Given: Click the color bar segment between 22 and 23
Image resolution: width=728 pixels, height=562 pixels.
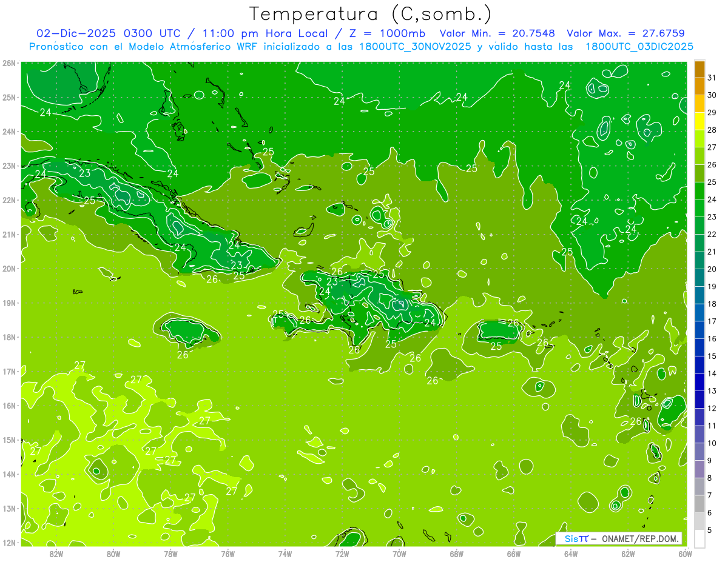Looking at the screenshot, I should tap(699, 226).
